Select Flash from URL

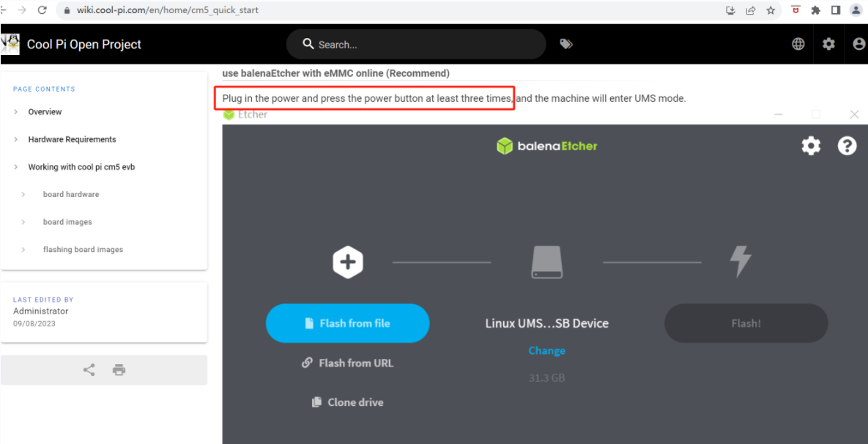coord(348,363)
